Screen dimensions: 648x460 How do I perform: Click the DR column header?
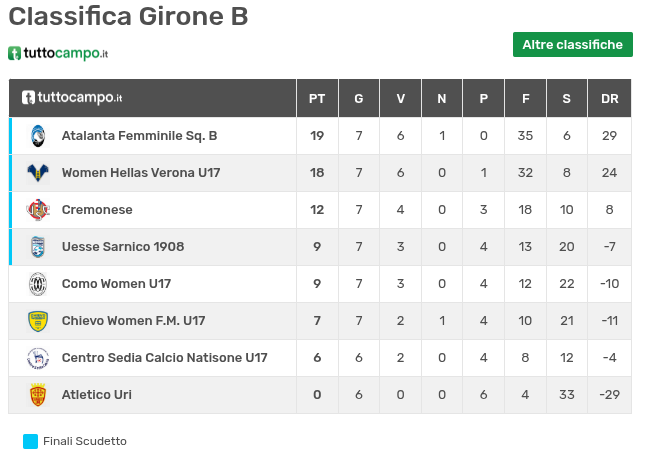click(x=609, y=98)
